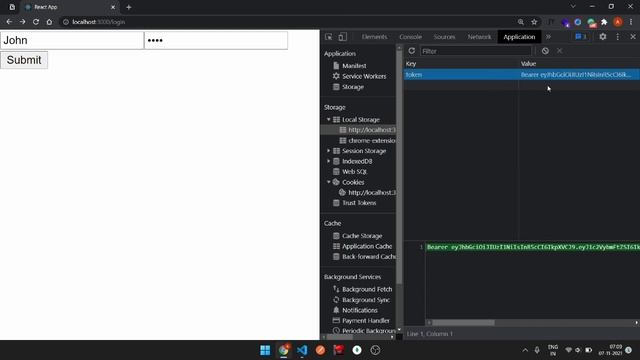Open Windows Start menu

(x=265, y=350)
